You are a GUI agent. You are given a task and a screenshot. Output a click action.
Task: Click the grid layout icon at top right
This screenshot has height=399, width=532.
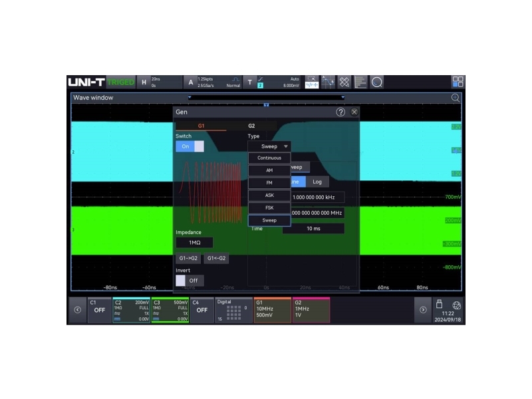pyautogui.click(x=458, y=82)
